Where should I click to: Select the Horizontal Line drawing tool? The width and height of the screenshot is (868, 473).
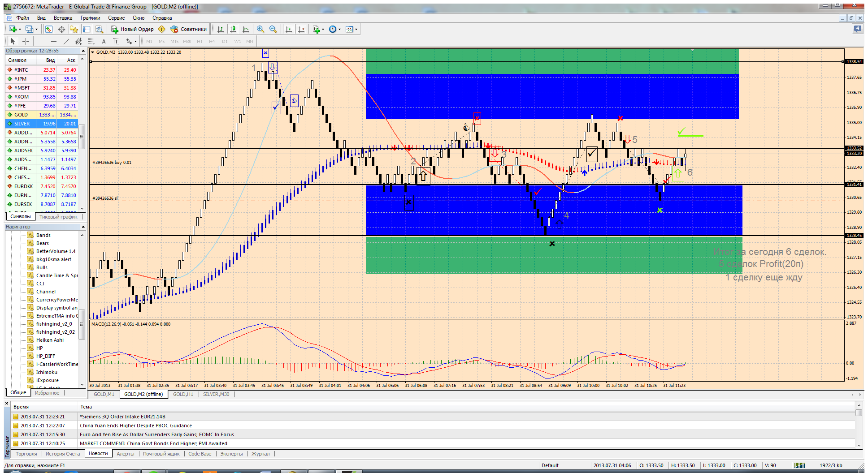(53, 41)
